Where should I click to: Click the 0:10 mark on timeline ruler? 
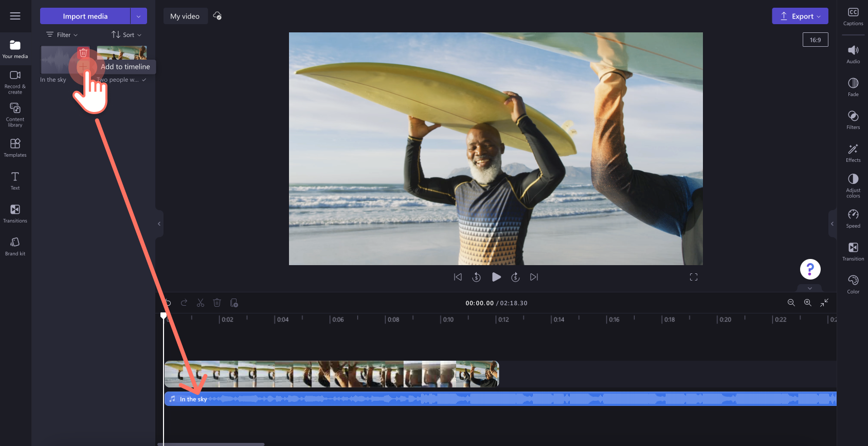pos(448,320)
